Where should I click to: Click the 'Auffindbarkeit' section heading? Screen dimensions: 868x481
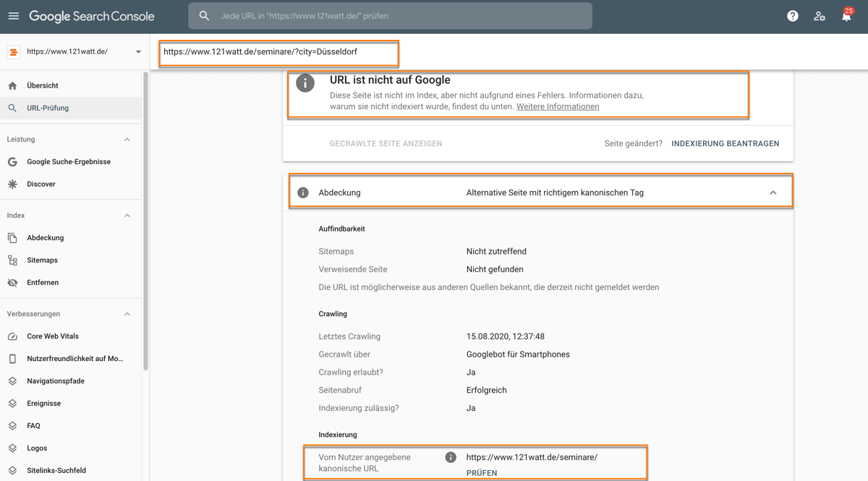(x=341, y=229)
